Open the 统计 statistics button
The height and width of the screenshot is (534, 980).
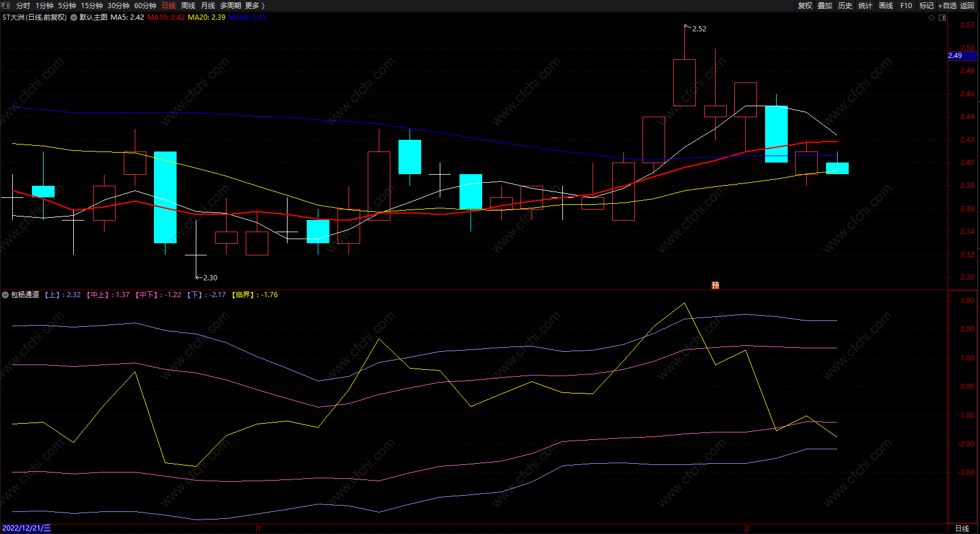pyautogui.click(x=866, y=5)
